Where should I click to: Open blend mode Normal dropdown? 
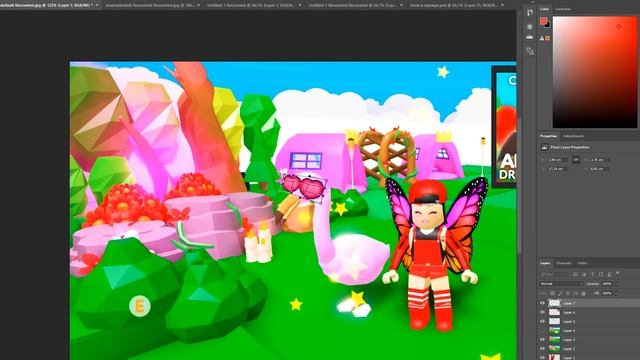(561, 284)
